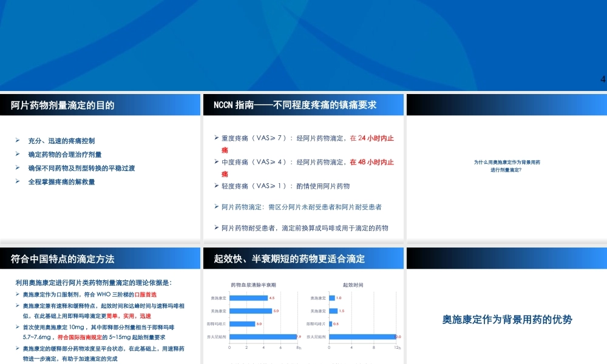Click the bullet arrow before 全程掌握疼痛的解救量

[16, 181]
